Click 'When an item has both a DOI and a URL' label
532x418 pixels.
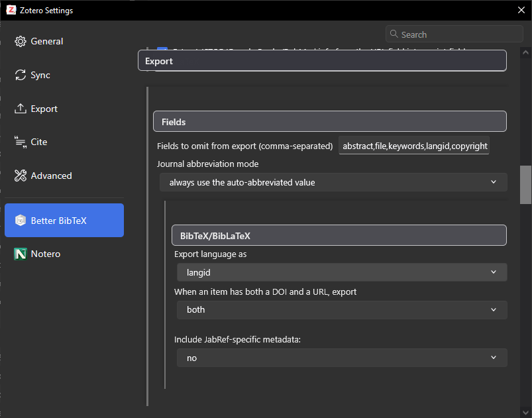[x=265, y=291]
